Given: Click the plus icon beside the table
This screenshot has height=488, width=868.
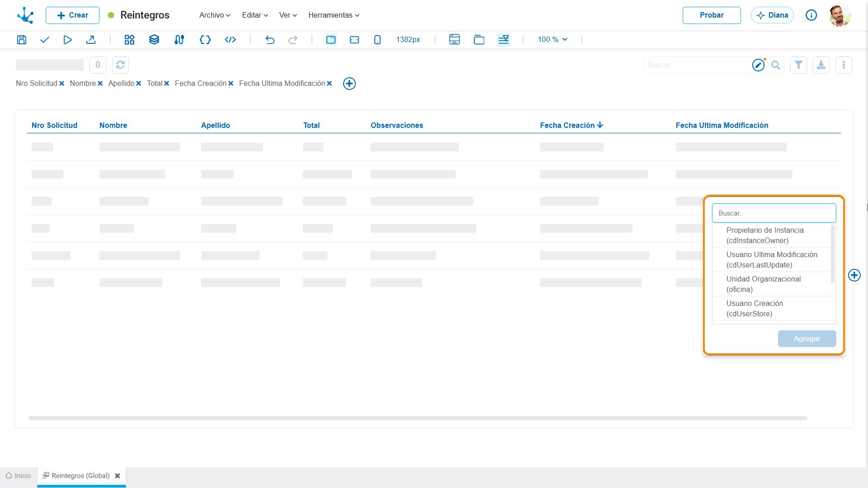Looking at the screenshot, I should 854,275.
